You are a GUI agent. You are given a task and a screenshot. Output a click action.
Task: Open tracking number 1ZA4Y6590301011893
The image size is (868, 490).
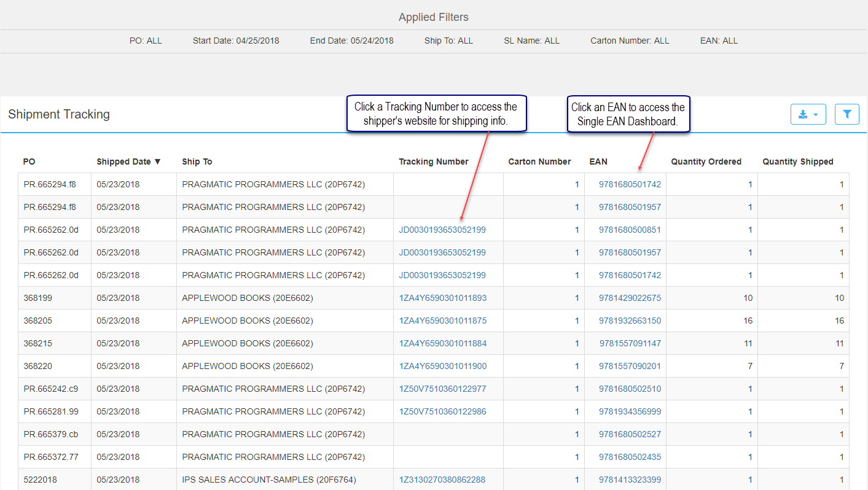(443, 298)
